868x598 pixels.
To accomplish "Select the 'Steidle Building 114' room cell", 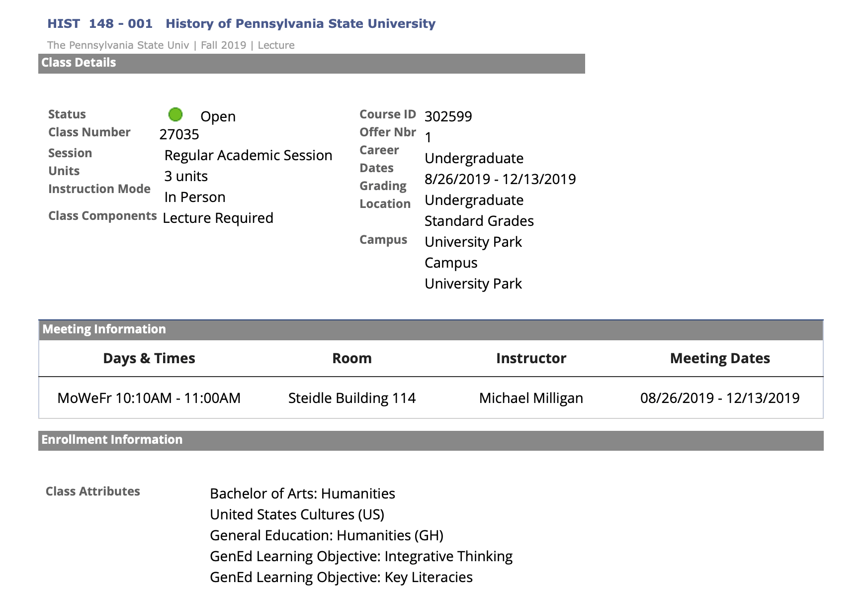I will pyautogui.click(x=352, y=398).
